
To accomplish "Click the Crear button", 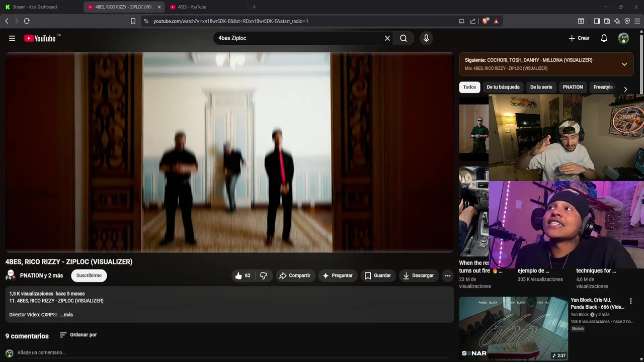I will (x=579, y=38).
